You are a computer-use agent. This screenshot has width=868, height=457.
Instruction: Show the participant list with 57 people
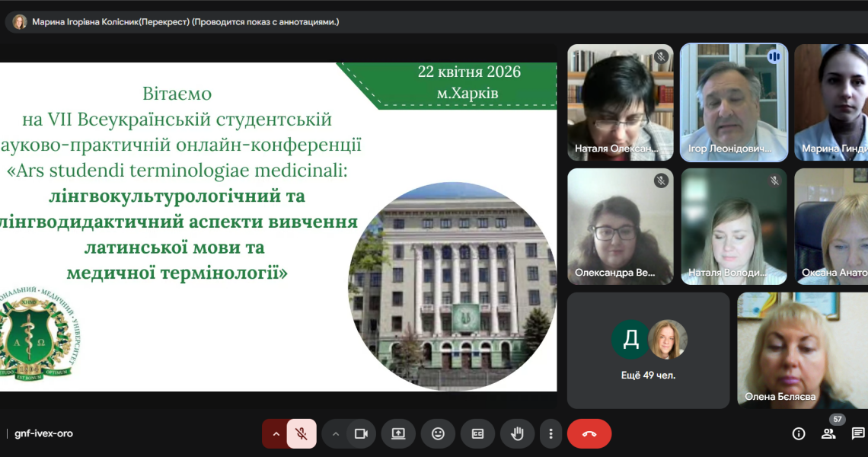click(829, 434)
